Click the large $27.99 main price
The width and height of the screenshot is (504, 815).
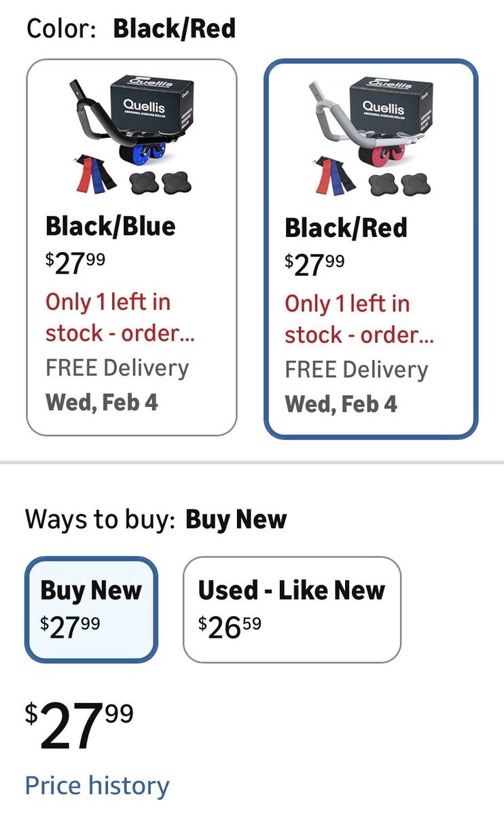[x=79, y=727]
